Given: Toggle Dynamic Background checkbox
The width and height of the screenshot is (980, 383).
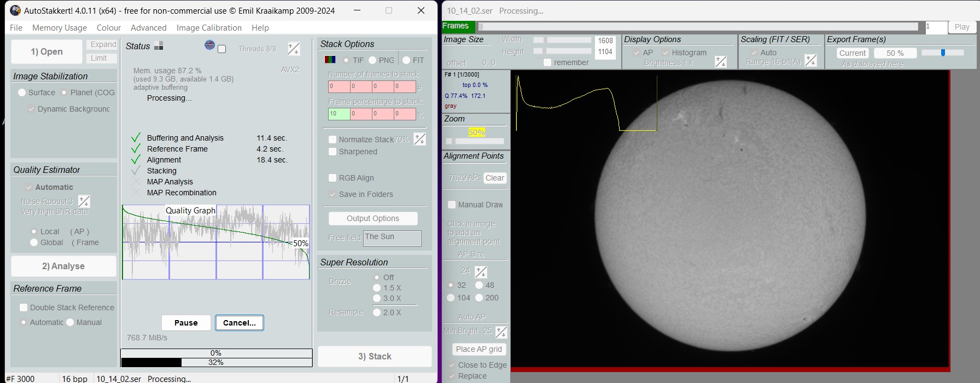Looking at the screenshot, I should (x=31, y=109).
